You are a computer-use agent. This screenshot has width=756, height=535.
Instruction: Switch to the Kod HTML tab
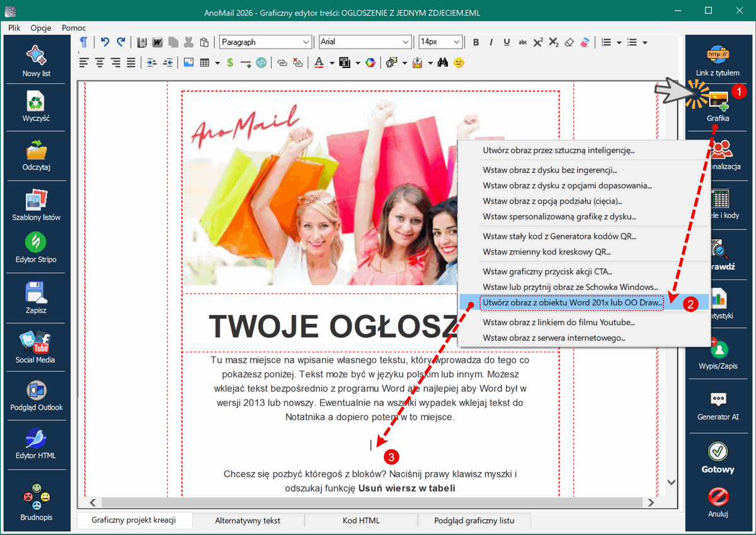(x=361, y=521)
